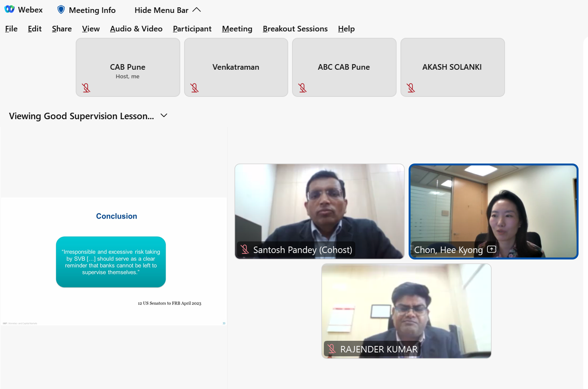
Task: Expand the Viewing Good Supervision Lesson dropdown
Action: coord(163,116)
